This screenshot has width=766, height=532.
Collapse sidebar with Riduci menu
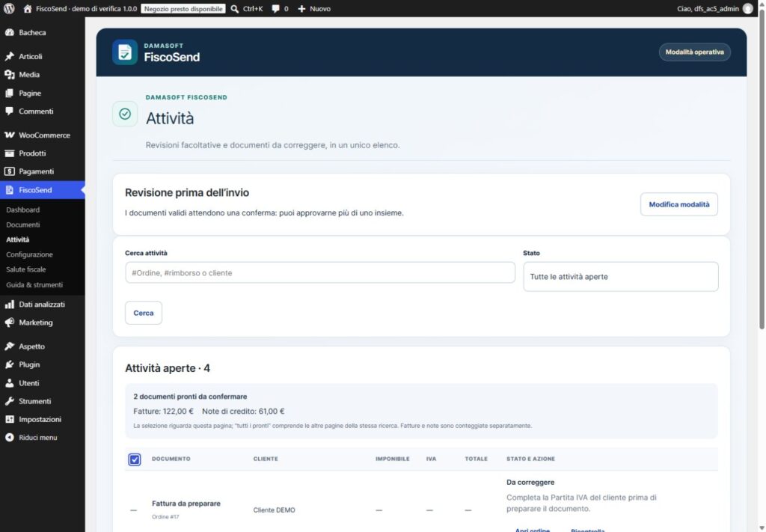coord(43,438)
